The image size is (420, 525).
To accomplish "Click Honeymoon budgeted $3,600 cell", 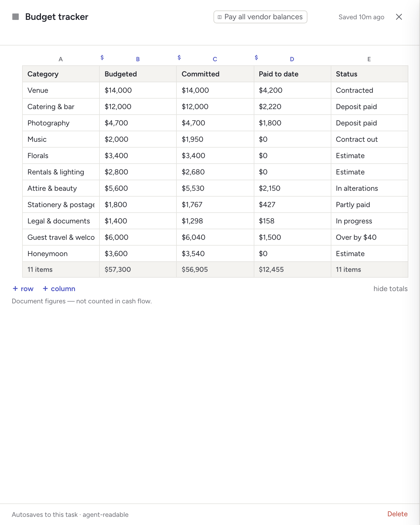I will pos(138,254).
